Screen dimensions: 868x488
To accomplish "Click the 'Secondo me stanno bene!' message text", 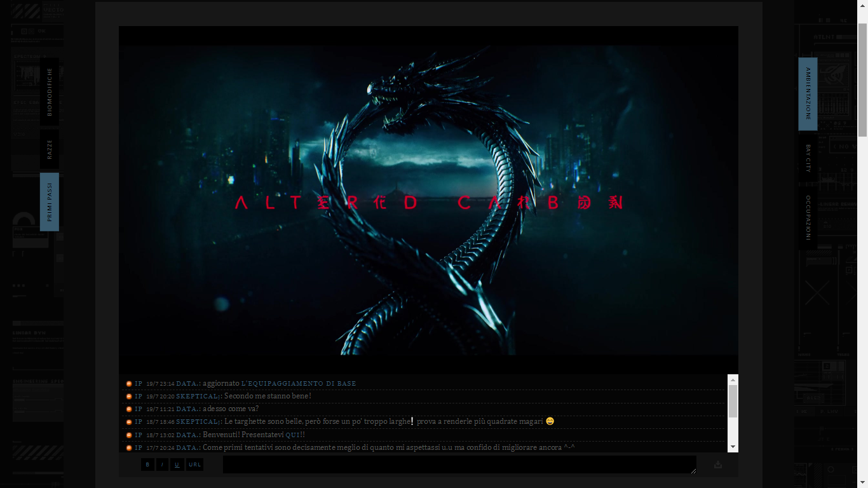I will pyautogui.click(x=268, y=396).
